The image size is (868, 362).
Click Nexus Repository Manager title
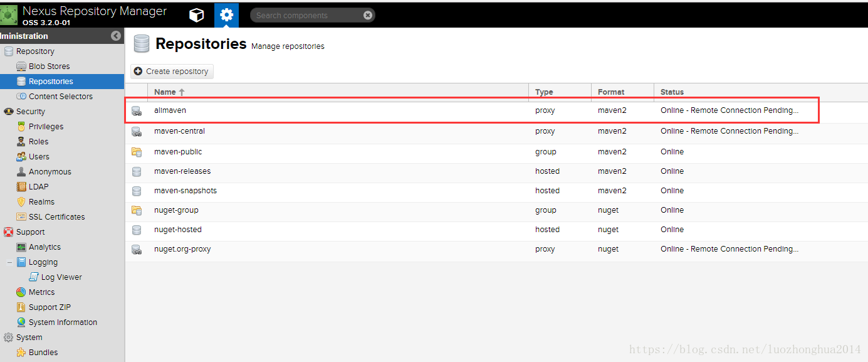[95, 11]
